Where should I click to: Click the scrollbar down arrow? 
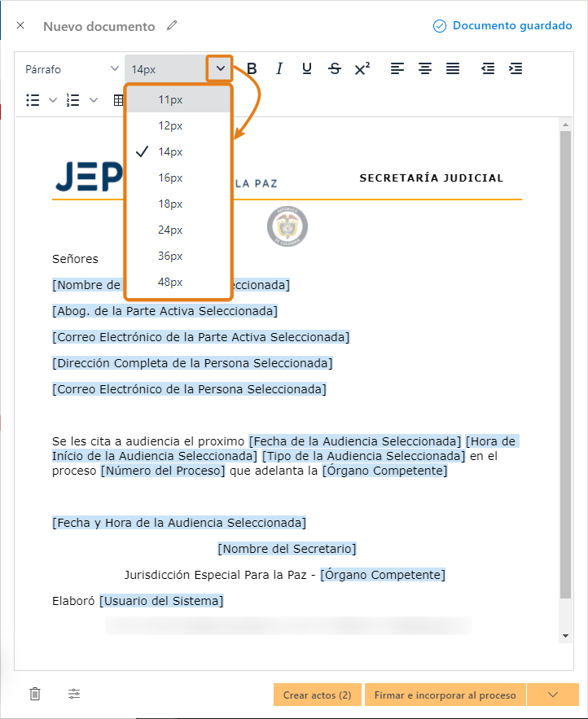click(x=565, y=636)
